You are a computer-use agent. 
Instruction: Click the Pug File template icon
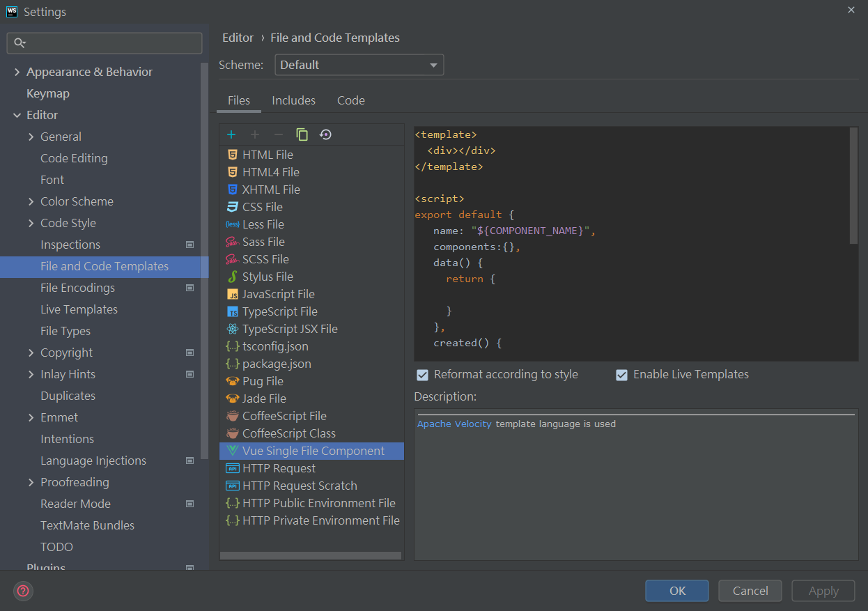point(233,381)
